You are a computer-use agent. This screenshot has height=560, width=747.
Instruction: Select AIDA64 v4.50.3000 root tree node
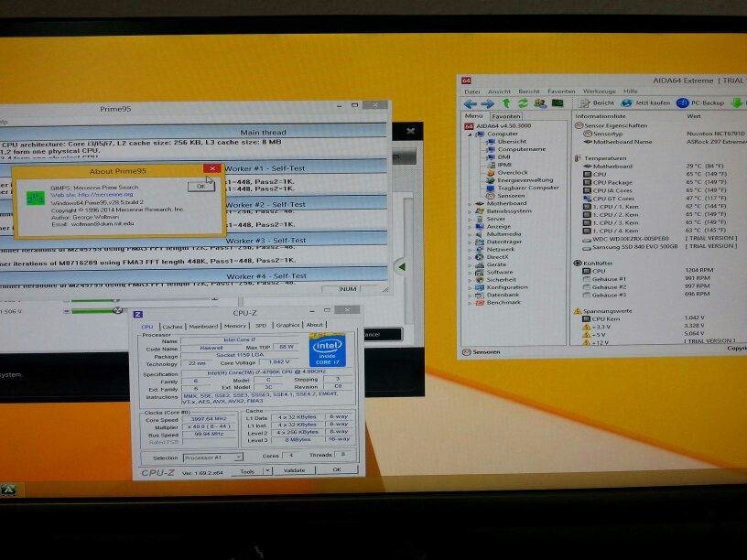(498, 125)
